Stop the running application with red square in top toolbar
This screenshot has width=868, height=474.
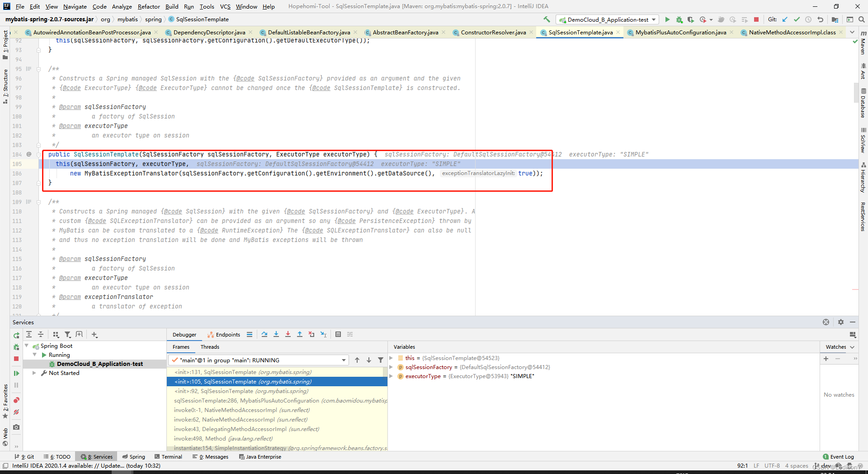(756, 19)
